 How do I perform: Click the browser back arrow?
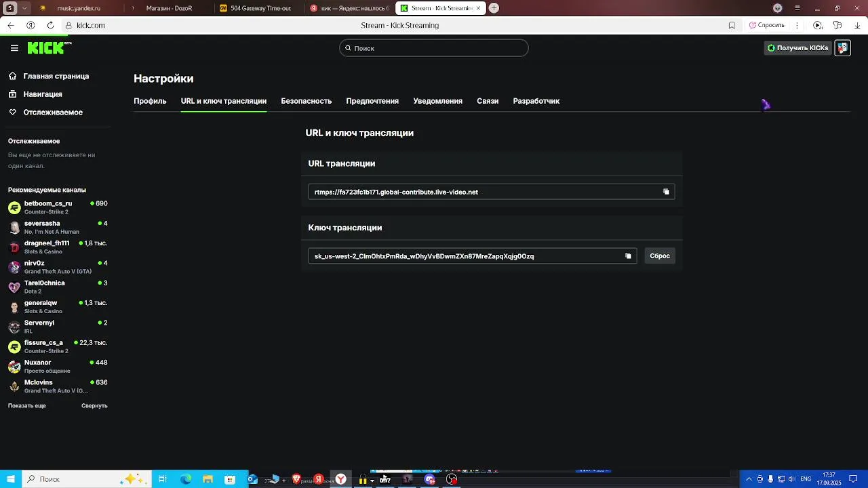point(11,25)
